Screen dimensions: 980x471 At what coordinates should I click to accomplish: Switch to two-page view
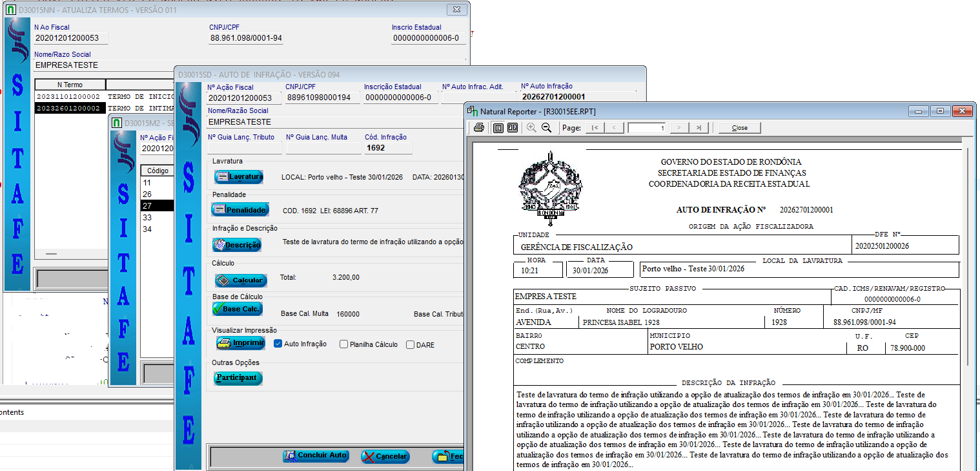tap(512, 128)
